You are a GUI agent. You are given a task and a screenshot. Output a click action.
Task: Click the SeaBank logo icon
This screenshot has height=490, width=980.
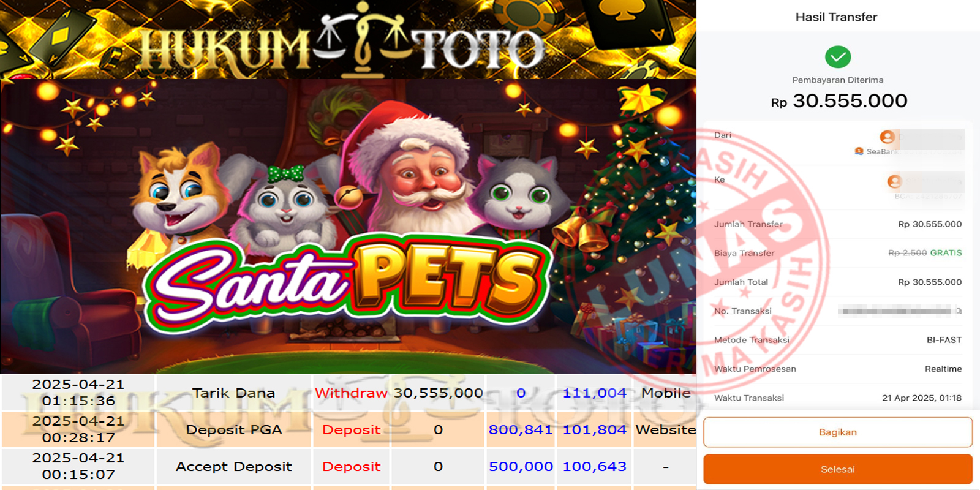pos(859,151)
